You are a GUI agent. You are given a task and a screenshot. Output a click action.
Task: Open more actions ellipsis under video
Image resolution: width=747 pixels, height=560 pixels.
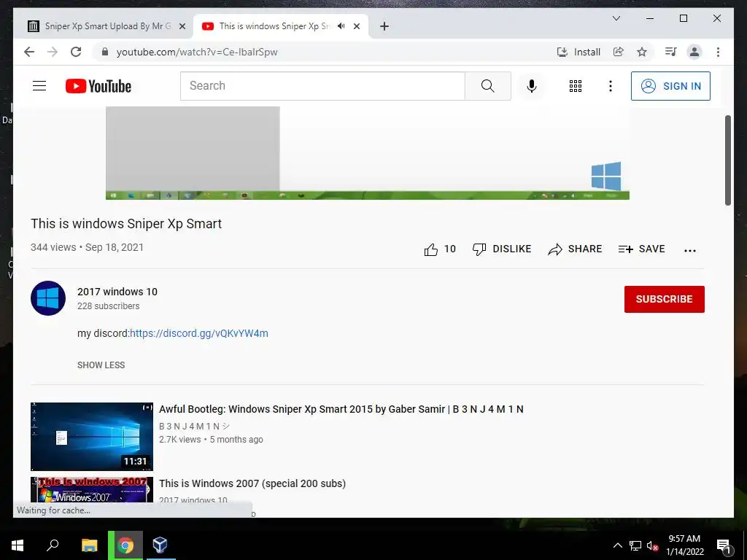pos(689,250)
